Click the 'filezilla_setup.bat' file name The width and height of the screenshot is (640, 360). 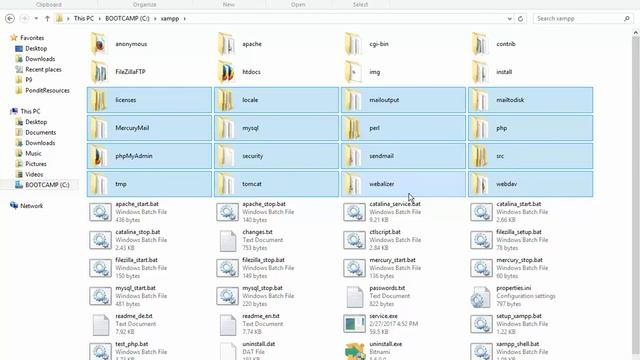coord(519,232)
